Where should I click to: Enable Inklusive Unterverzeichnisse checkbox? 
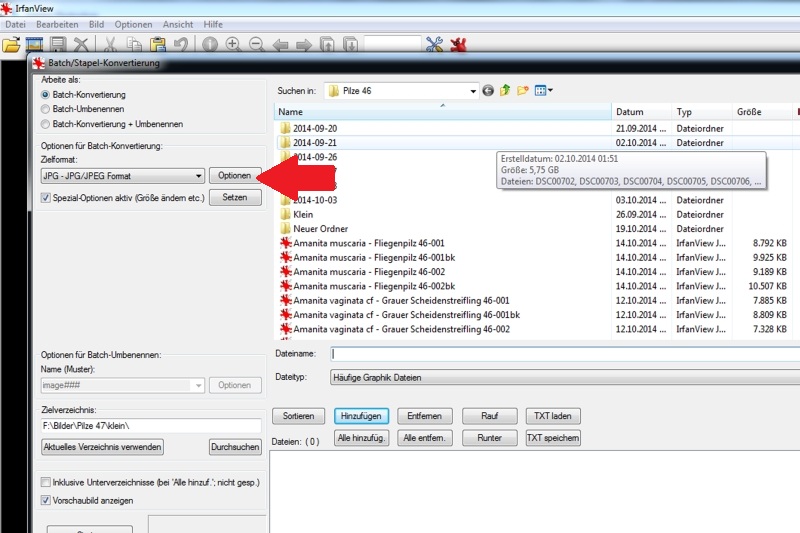[46, 483]
